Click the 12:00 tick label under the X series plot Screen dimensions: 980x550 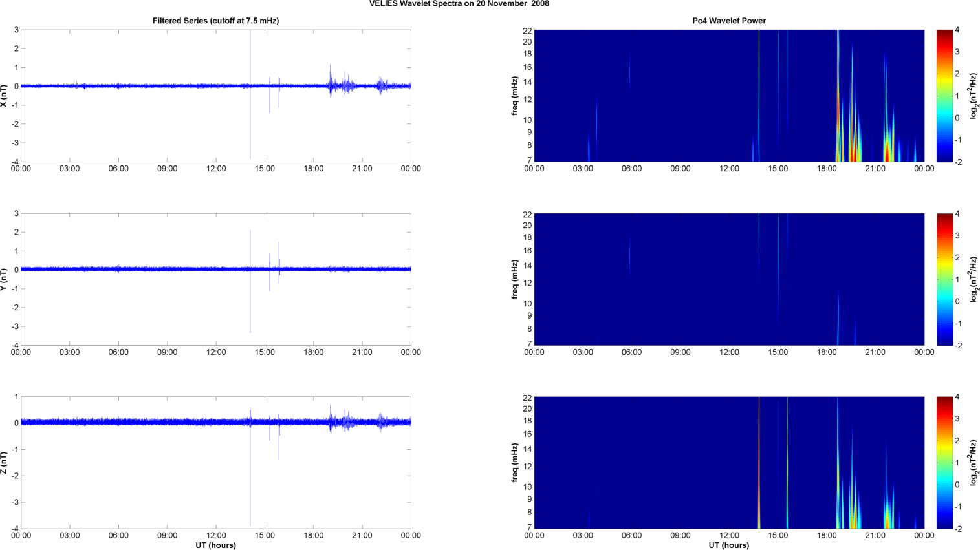[x=216, y=169]
